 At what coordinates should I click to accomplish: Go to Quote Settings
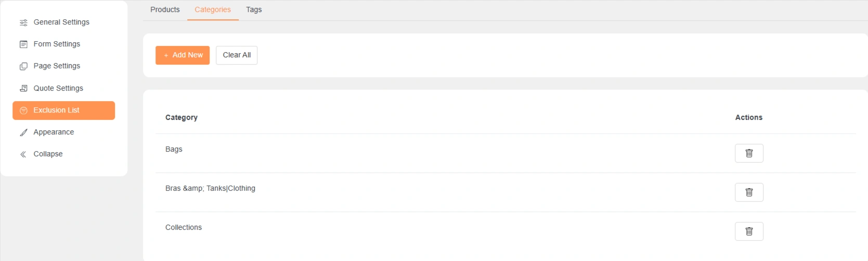[58, 89]
